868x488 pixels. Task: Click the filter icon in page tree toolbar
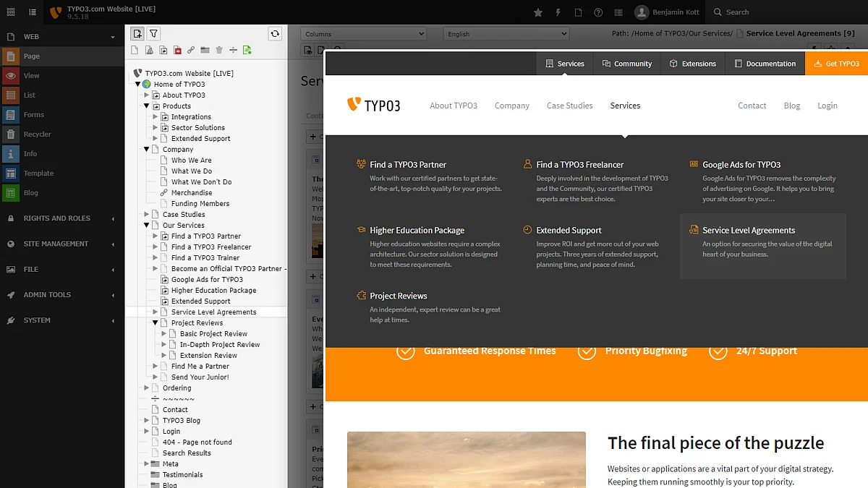point(153,33)
